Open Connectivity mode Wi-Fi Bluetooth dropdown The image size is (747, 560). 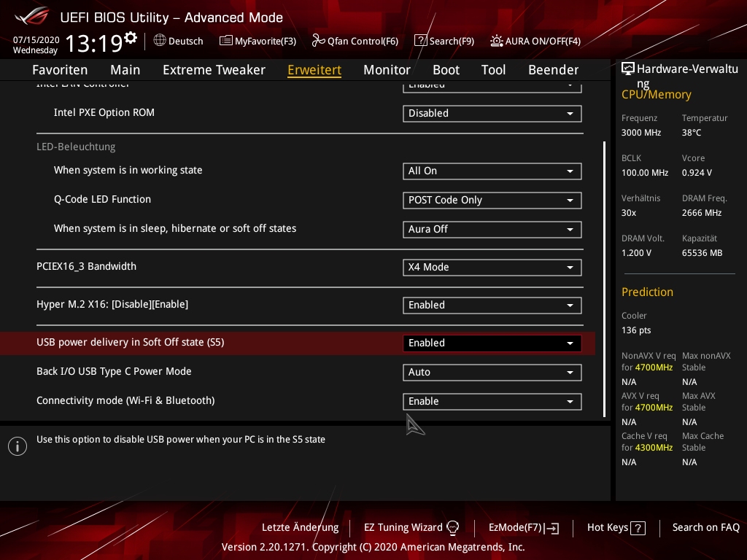click(492, 402)
